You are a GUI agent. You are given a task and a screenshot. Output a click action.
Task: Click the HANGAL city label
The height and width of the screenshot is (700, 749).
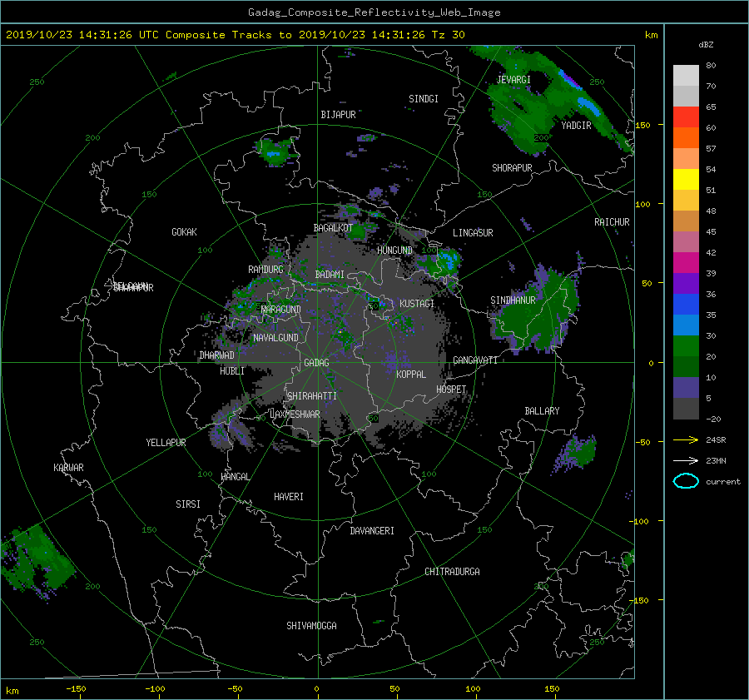[x=236, y=477]
